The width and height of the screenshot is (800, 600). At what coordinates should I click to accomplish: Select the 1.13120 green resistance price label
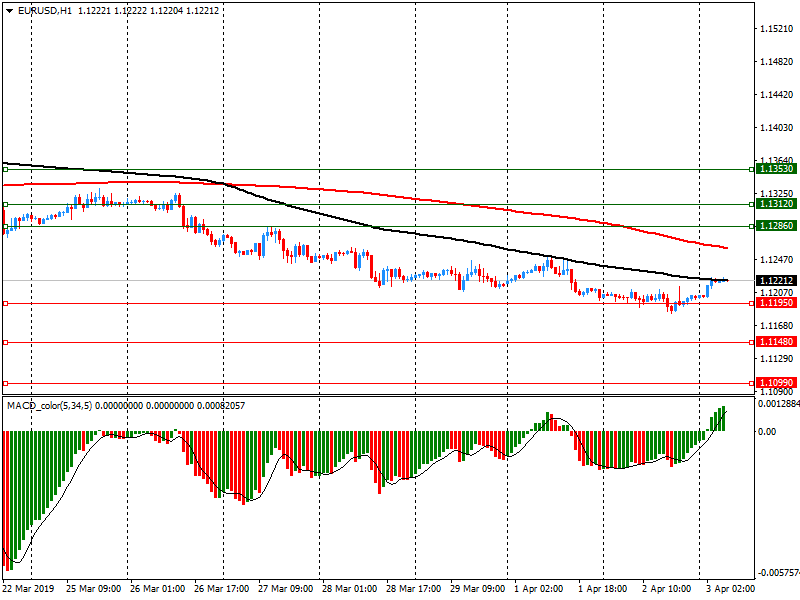click(776, 204)
